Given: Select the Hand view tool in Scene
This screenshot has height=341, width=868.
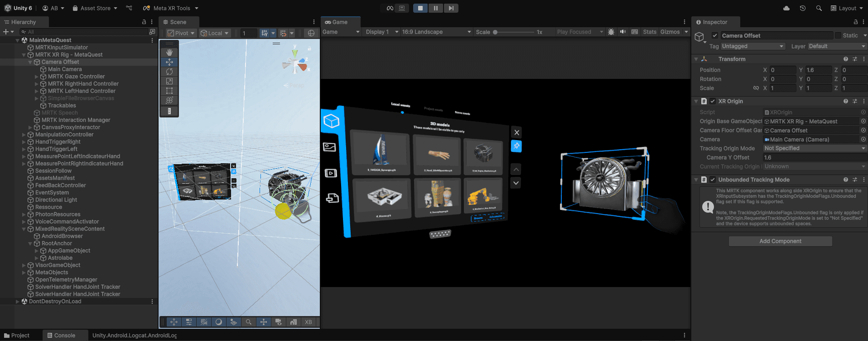Looking at the screenshot, I should (169, 53).
